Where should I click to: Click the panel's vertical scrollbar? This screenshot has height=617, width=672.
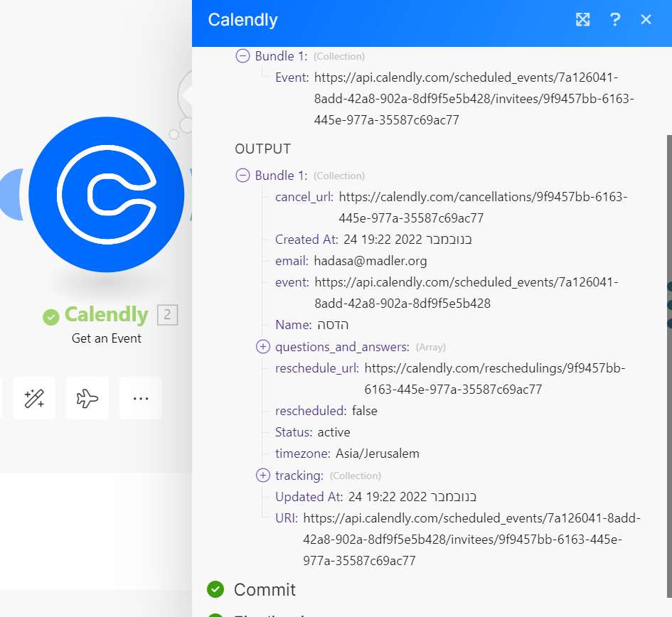pos(669,366)
